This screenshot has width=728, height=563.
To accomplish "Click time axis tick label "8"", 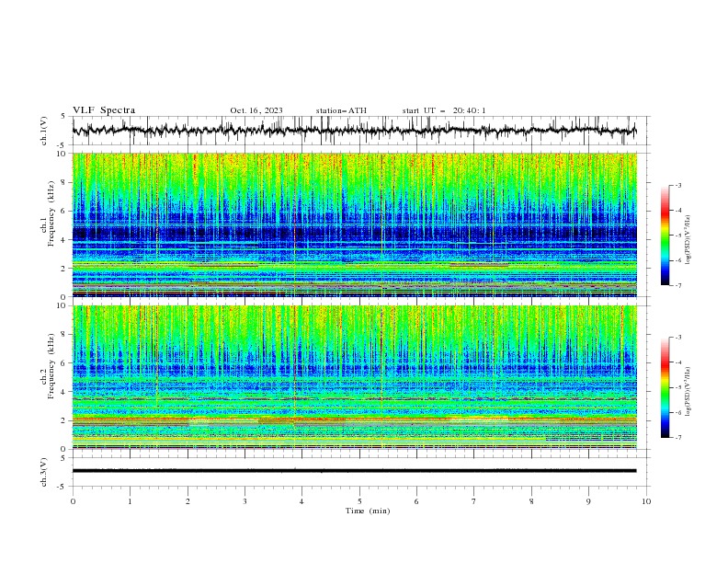I will pos(531,501).
